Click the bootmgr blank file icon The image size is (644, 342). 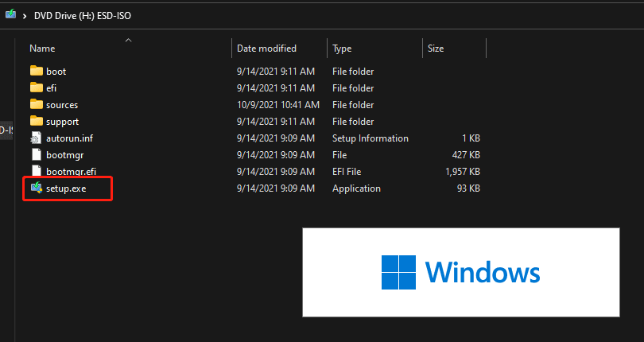coord(36,154)
